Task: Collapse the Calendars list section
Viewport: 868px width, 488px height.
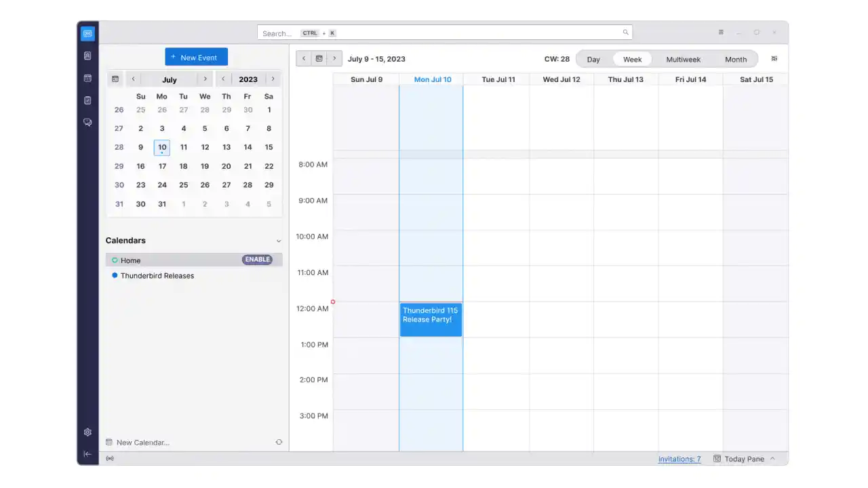Action: pyautogui.click(x=278, y=241)
